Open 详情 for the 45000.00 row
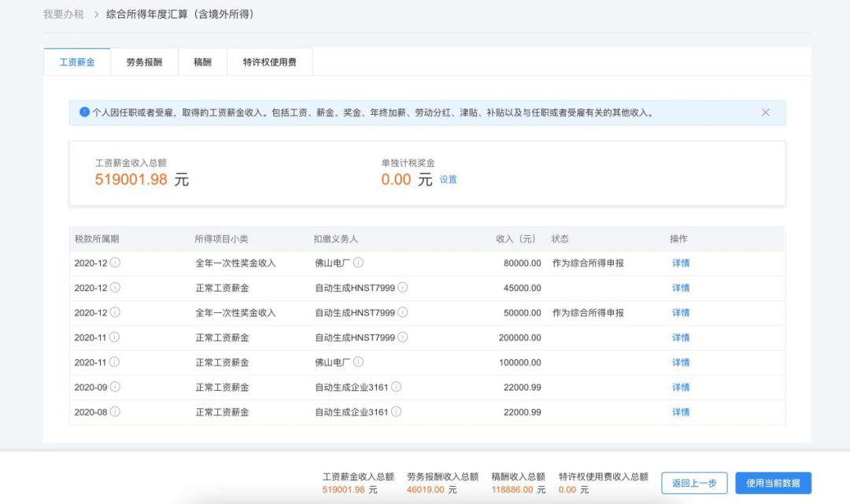 pyautogui.click(x=681, y=288)
